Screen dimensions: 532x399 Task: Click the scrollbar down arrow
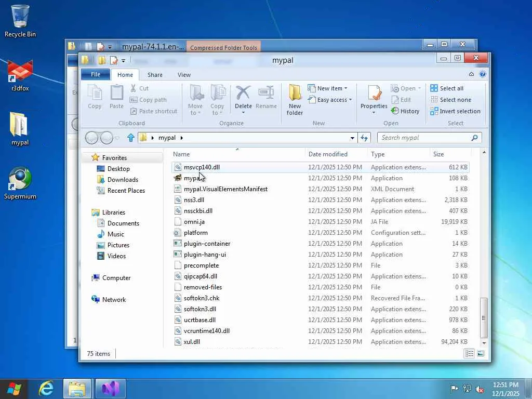pos(484,343)
